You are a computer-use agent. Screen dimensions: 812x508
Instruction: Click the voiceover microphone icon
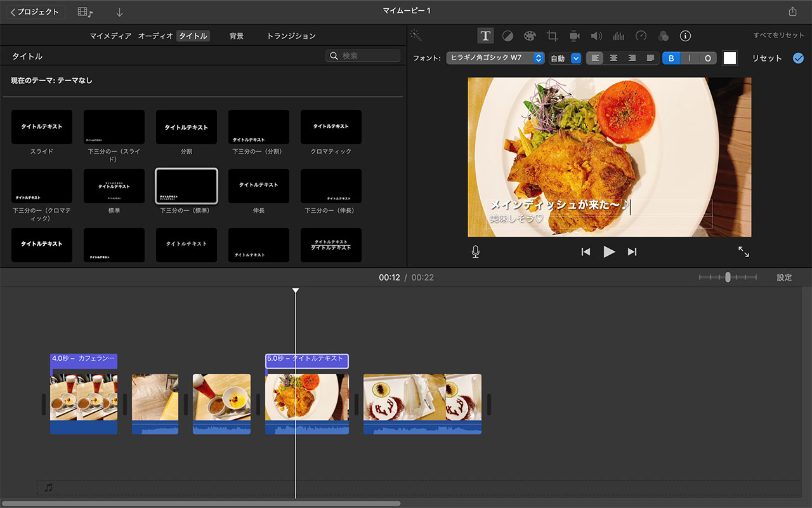476,252
